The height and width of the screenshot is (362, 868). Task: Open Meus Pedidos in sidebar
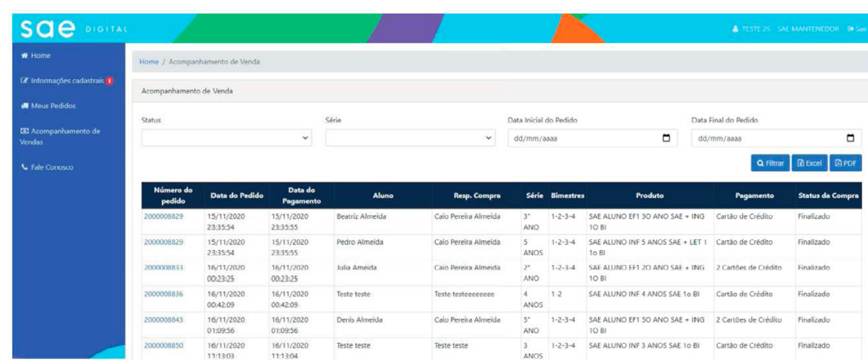tap(48, 106)
